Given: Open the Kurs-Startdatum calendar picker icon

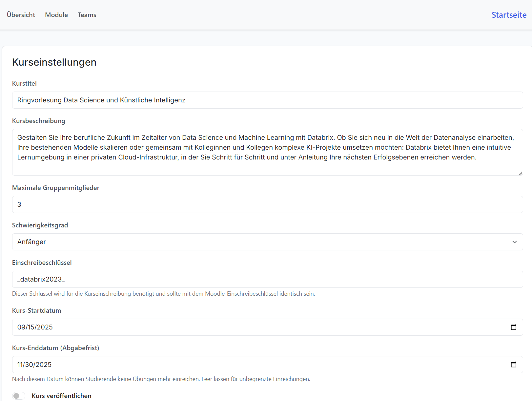Looking at the screenshot, I should [x=513, y=327].
